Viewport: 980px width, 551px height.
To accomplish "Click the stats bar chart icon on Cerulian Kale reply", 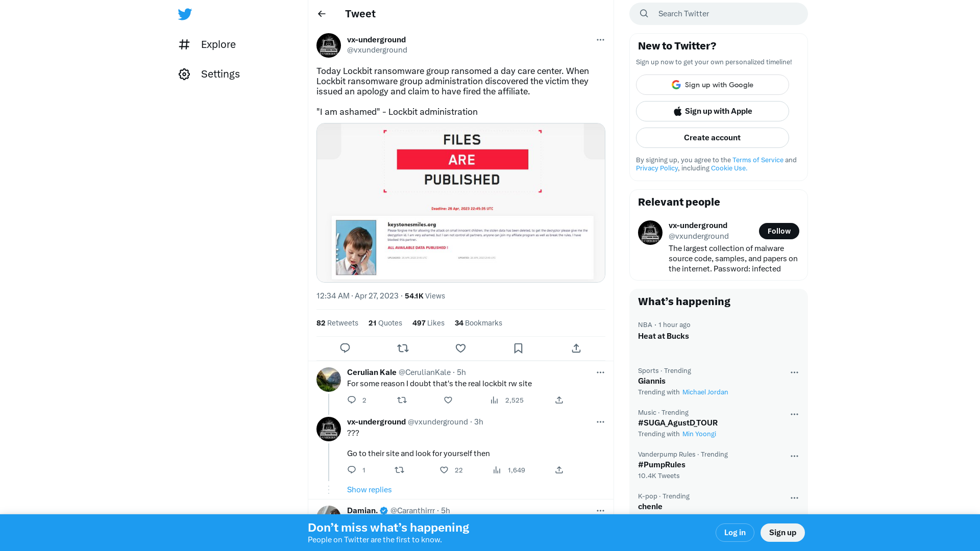I will coord(494,400).
